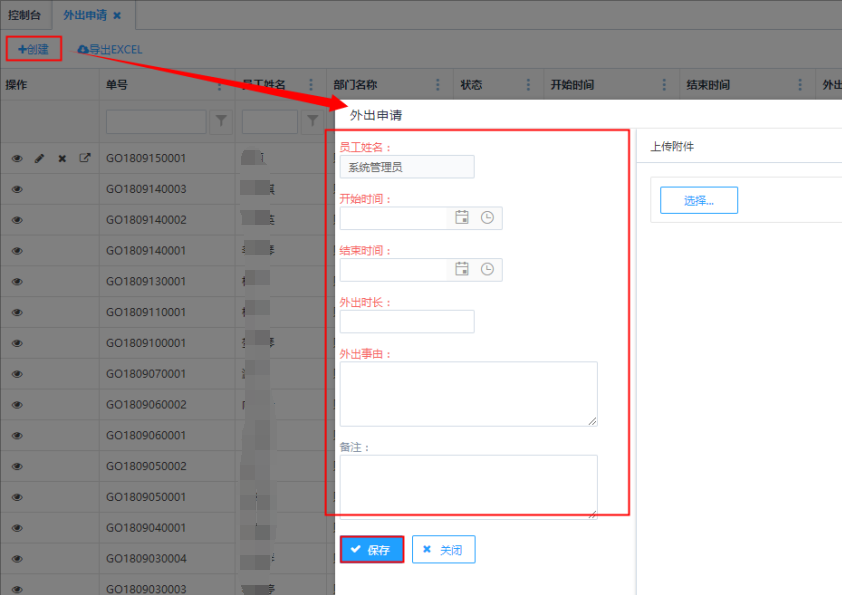Click edit pencil icon for GO1809150001
This screenshot has width=842, height=595.
[x=40, y=158]
